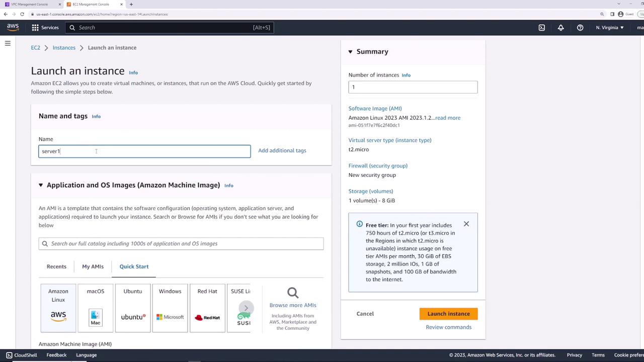Open Info next to Application and OS Images
The width and height of the screenshot is (644, 362).
click(229, 186)
